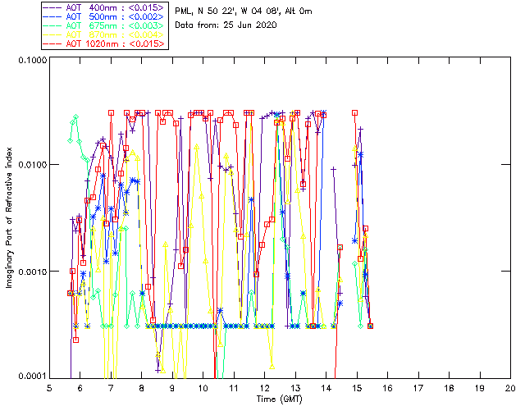Select the 'Data from: 25 Jun 2020' label
This screenshot has width=525, height=420.
tap(226, 25)
